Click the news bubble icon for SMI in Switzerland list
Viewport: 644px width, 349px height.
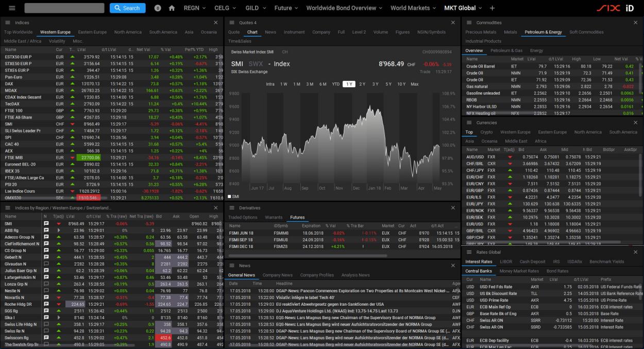coord(46,224)
